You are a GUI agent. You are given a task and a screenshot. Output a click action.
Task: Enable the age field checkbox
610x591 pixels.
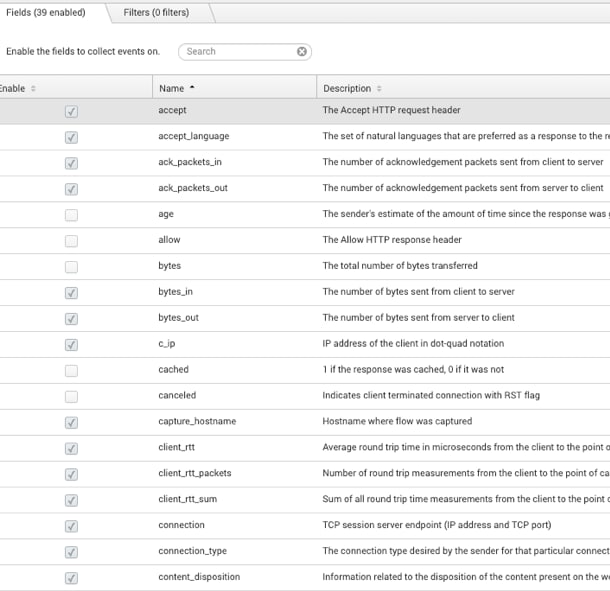click(x=71, y=215)
